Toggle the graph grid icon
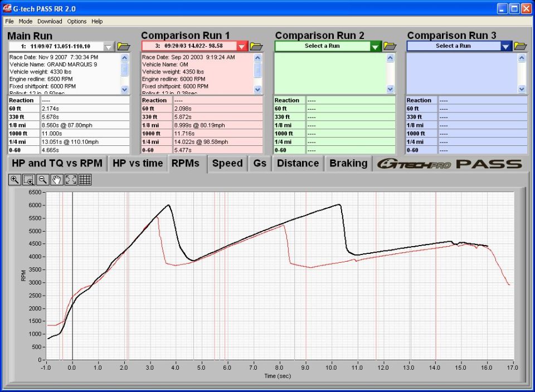Screen dimensions: 535x392 85,180
